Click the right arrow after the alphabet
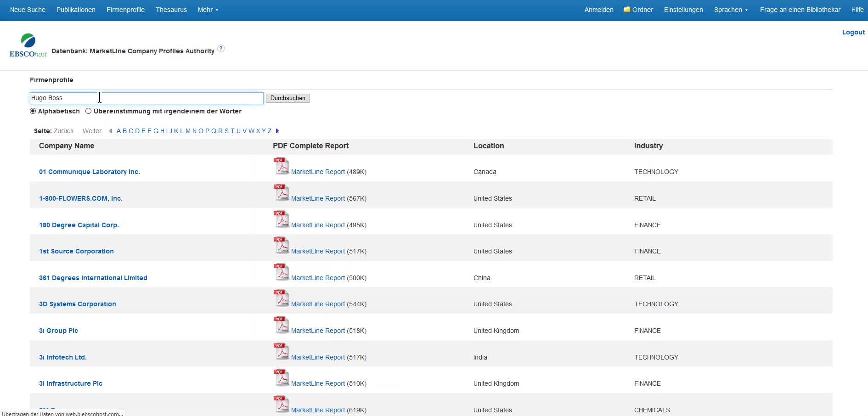The image size is (868, 416). 277,131
